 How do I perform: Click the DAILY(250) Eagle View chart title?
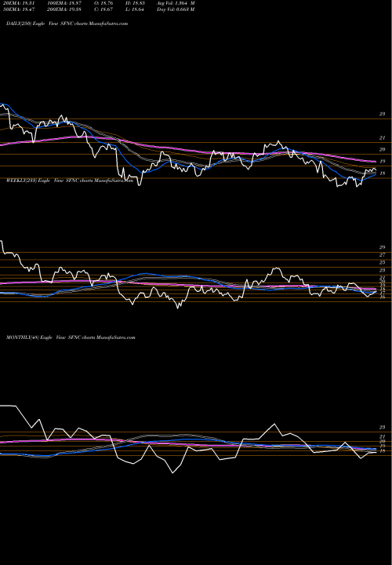(x=67, y=24)
